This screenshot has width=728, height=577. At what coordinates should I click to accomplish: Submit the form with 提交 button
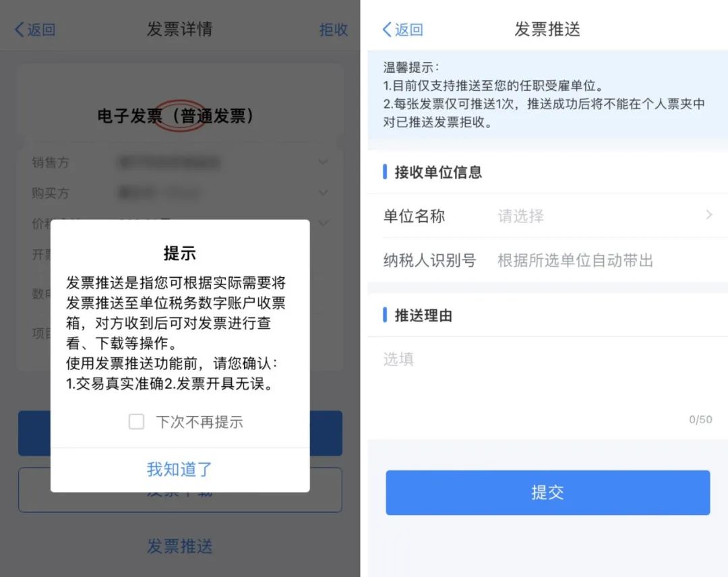[x=548, y=493]
